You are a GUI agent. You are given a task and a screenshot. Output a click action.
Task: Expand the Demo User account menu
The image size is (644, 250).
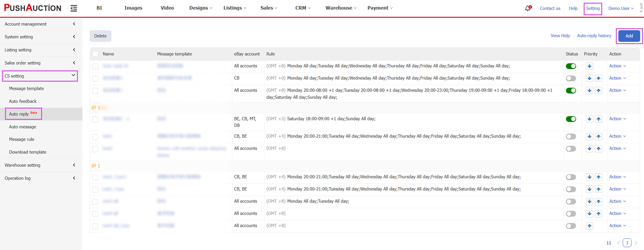[620, 8]
